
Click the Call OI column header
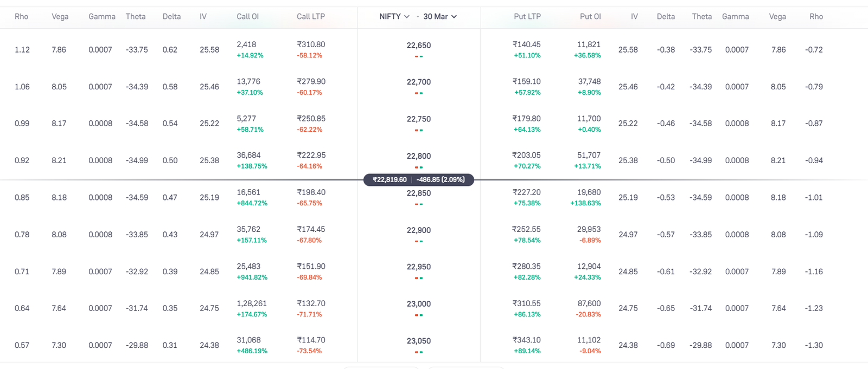(247, 16)
